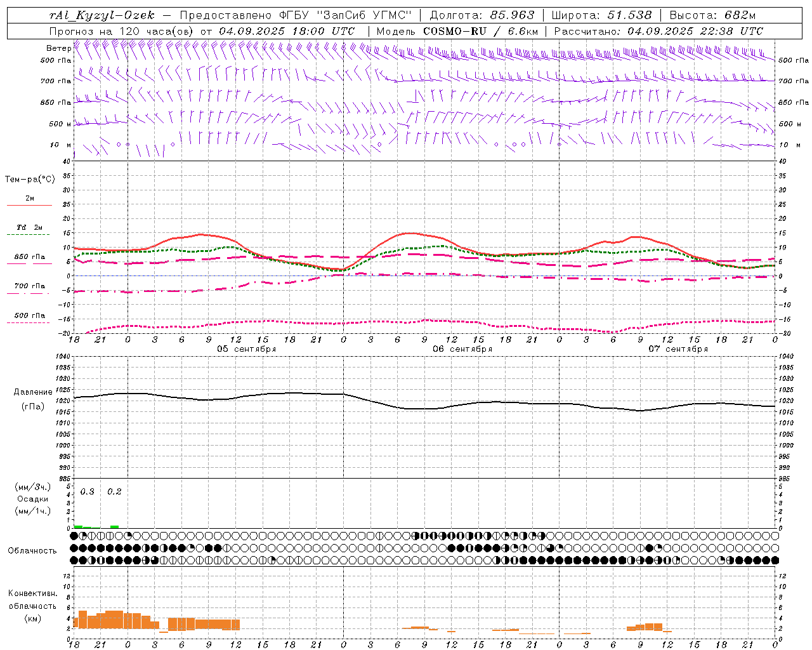Click the date label 06 сентября
Screen dimensions: 812x650
tap(462, 349)
